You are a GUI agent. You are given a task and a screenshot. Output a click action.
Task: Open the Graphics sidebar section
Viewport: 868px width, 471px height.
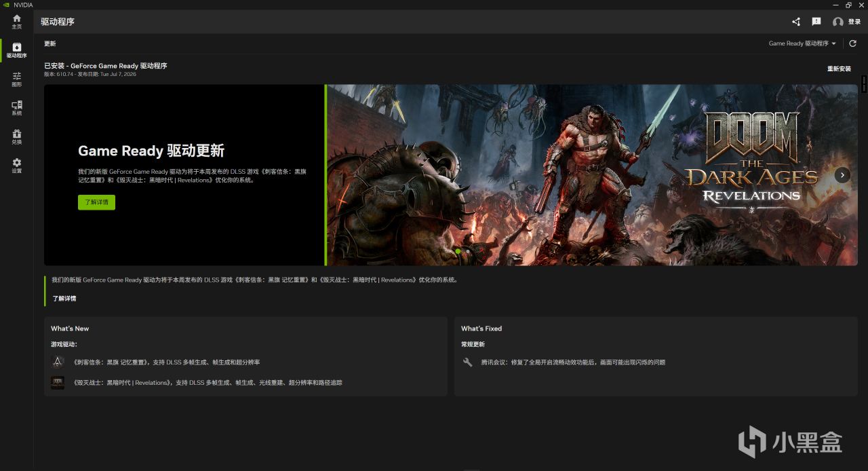coord(16,79)
